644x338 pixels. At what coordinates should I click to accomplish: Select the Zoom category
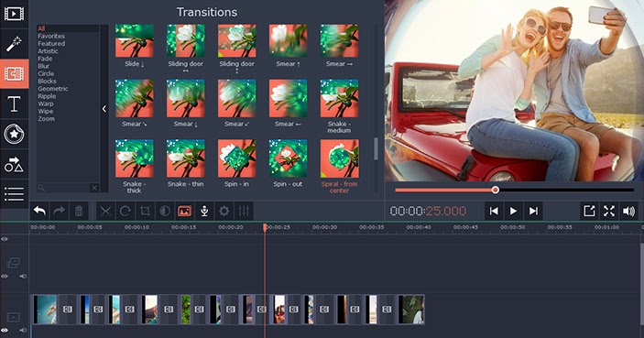(47, 119)
